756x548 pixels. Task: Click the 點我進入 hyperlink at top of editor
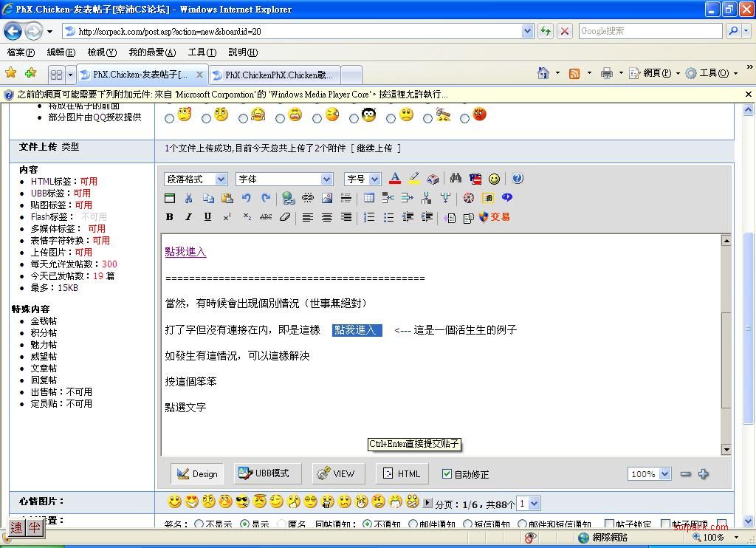click(185, 251)
